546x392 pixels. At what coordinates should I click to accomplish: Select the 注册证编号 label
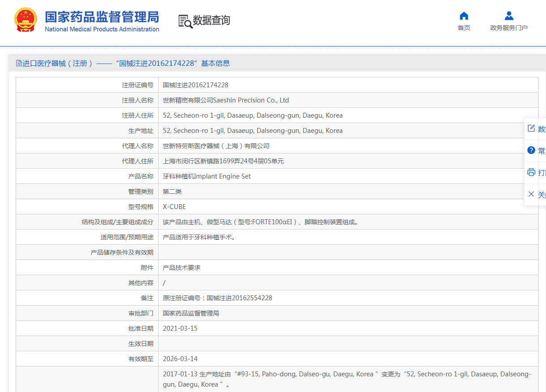pos(138,85)
